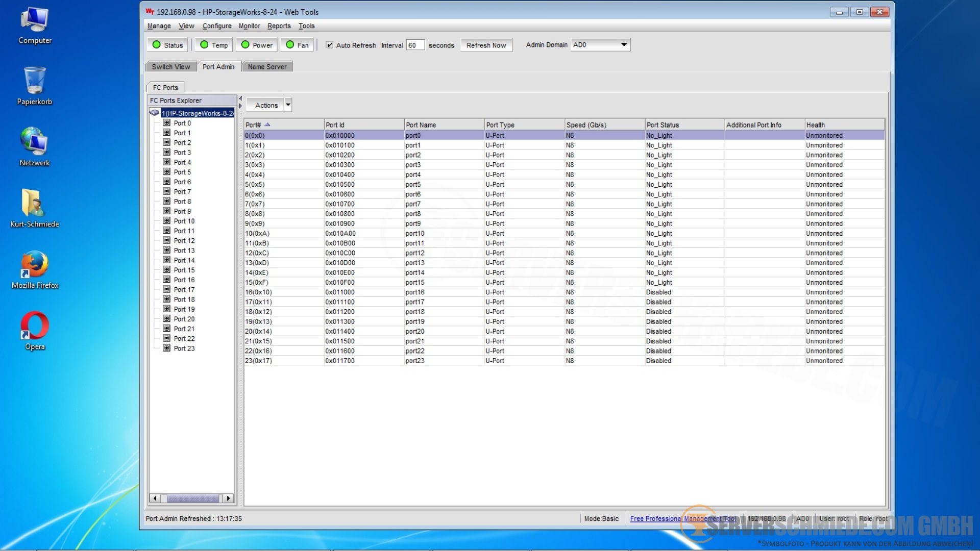The width and height of the screenshot is (980, 551).
Task: Click the Power status indicator
Action: [257, 45]
